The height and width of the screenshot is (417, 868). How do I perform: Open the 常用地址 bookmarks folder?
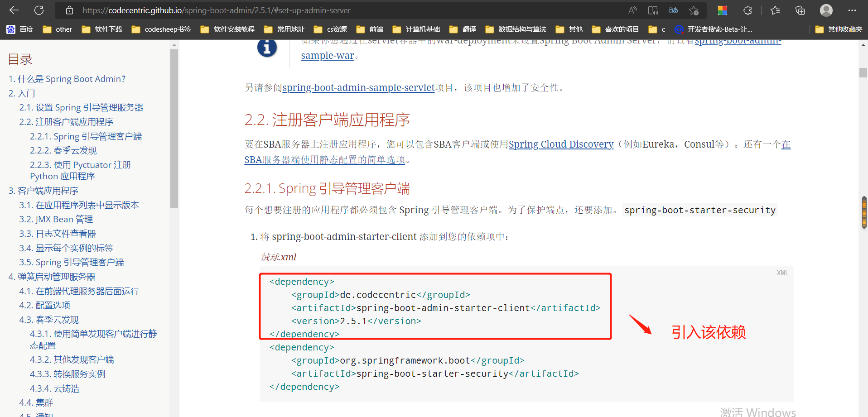tap(284, 29)
